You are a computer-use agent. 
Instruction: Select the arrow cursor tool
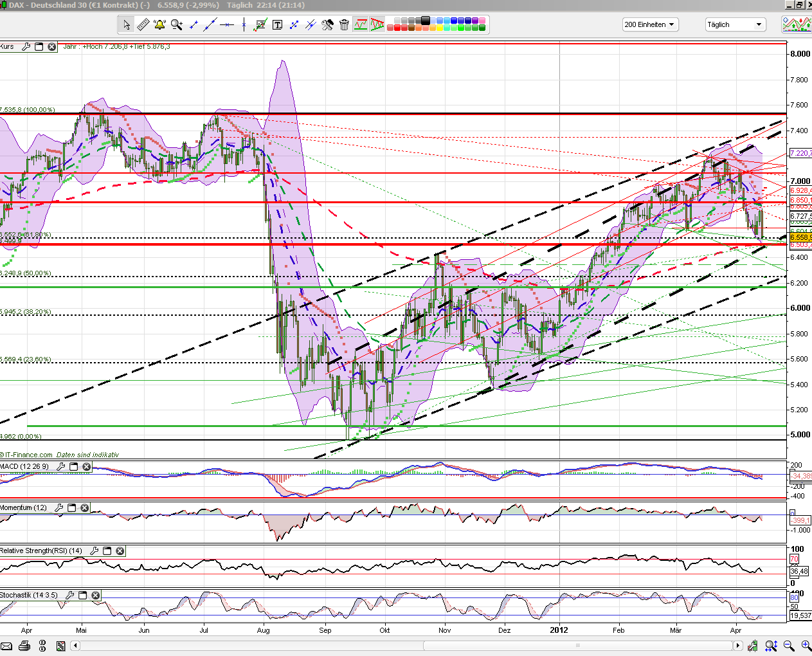click(x=127, y=25)
